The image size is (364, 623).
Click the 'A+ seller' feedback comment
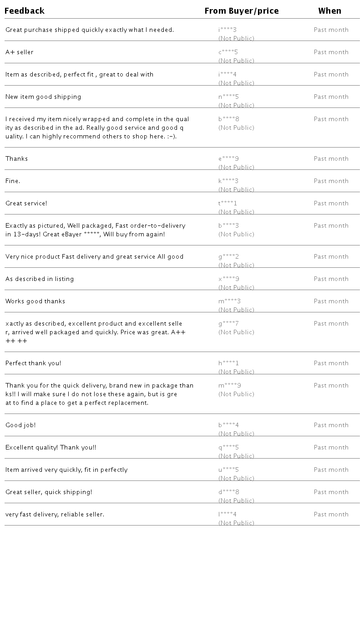[20, 52]
